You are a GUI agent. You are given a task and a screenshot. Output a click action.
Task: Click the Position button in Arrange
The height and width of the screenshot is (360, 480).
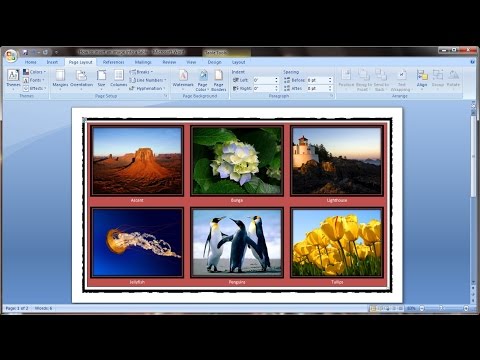coord(346,80)
